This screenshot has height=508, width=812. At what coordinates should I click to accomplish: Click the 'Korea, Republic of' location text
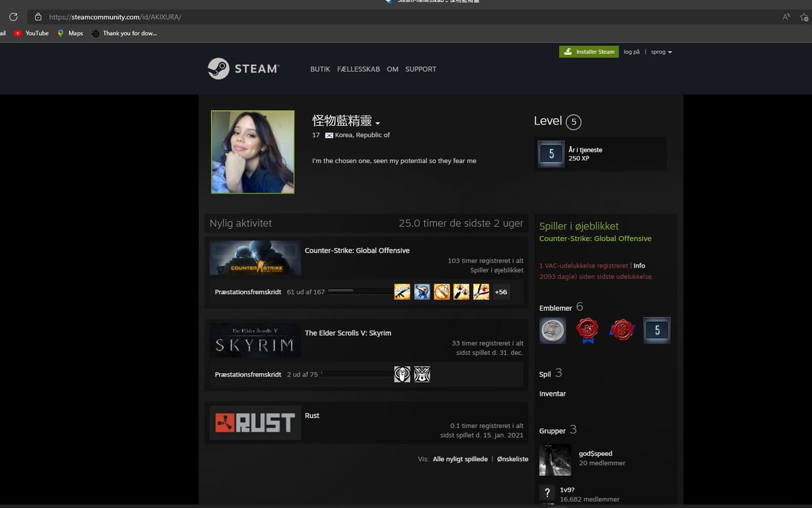pos(362,135)
